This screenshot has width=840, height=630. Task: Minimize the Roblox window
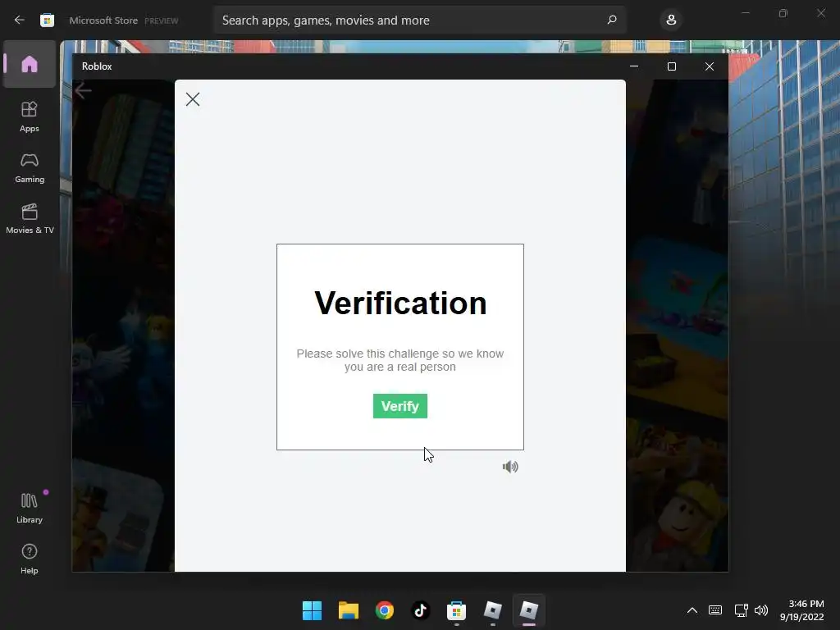(634, 66)
